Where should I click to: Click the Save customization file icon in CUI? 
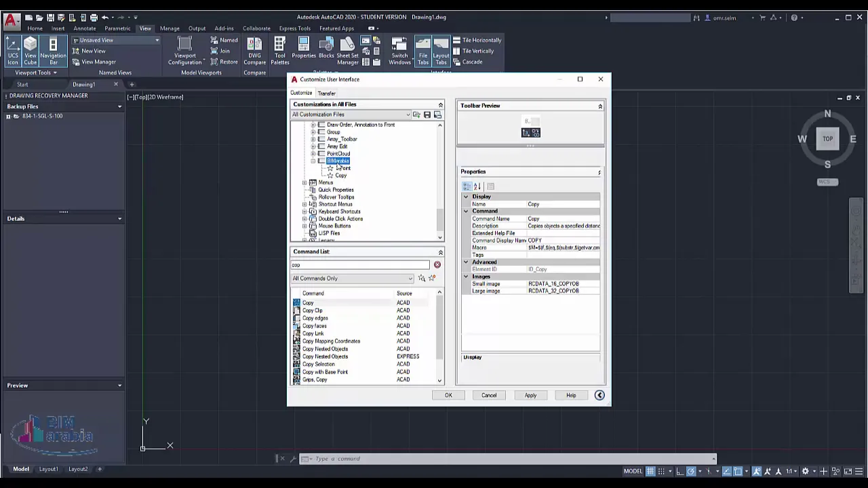point(427,115)
